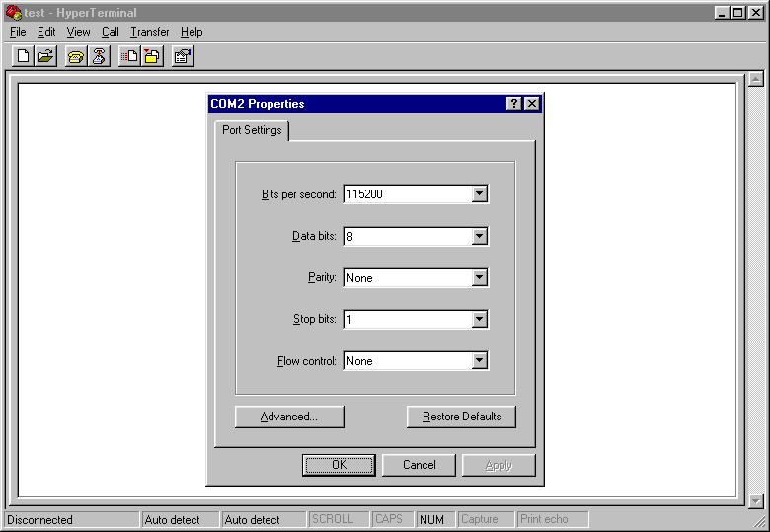Open the Transfer menu
Screen dimensions: 770x532
coord(150,32)
